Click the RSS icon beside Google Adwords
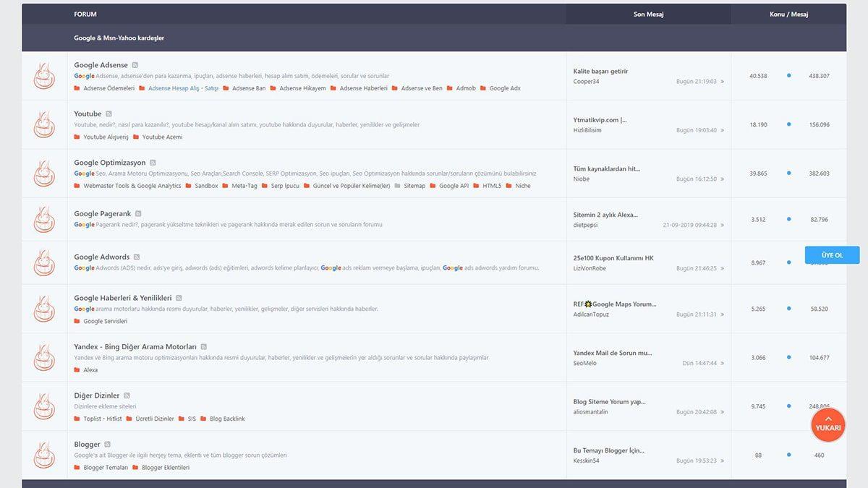868x488 pixels. point(137,257)
